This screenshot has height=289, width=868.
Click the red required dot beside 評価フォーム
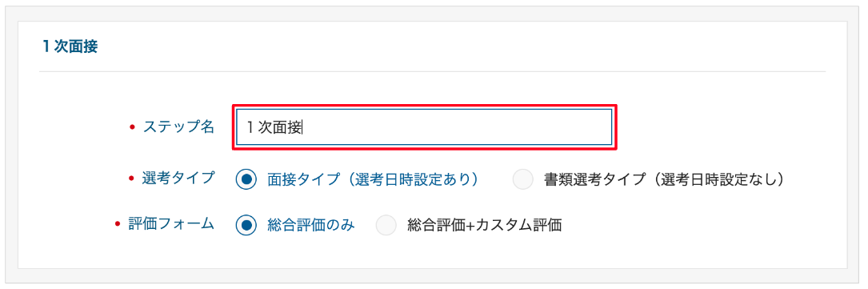[x=117, y=225]
